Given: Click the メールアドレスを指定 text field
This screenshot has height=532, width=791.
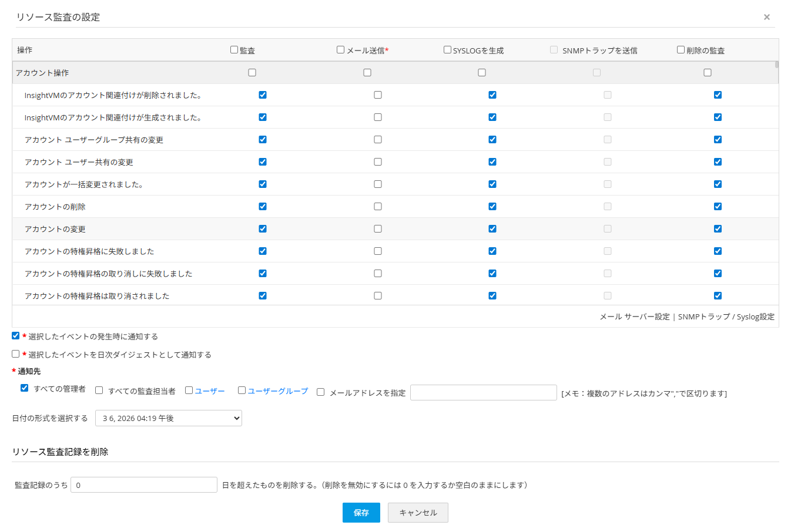Looking at the screenshot, I should coord(483,393).
